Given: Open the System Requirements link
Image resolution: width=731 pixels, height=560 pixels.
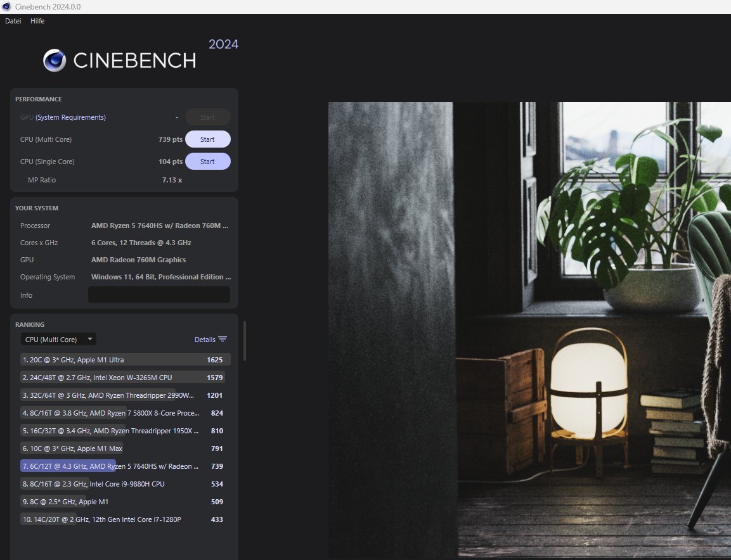Looking at the screenshot, I should click(70, 117).
